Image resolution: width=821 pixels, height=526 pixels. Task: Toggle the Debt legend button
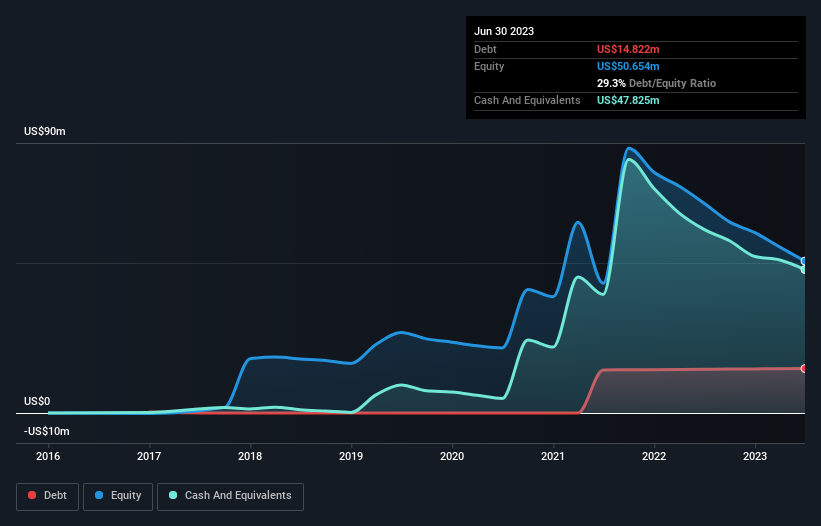pyautogui.click(x=48, y=496)
